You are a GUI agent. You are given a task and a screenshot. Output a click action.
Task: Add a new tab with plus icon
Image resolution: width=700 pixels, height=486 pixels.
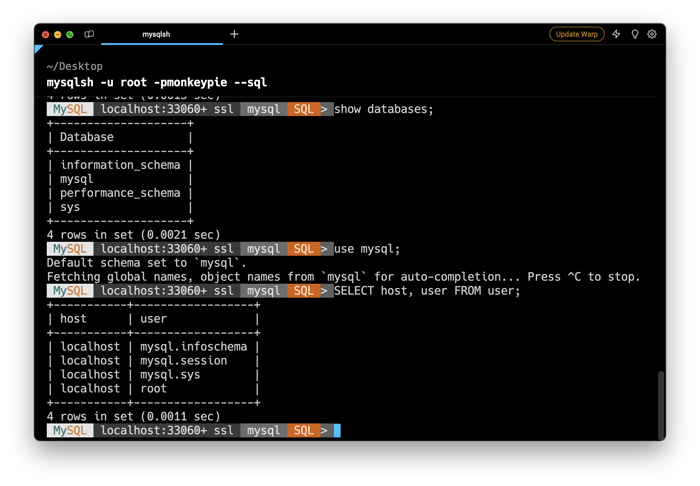(x=234, y=34)
